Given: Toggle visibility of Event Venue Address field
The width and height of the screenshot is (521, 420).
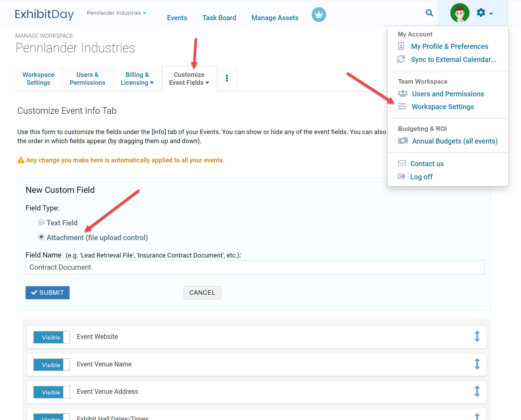Looking at the screenshot, I should pyautogui.click(x=52, y=392).
